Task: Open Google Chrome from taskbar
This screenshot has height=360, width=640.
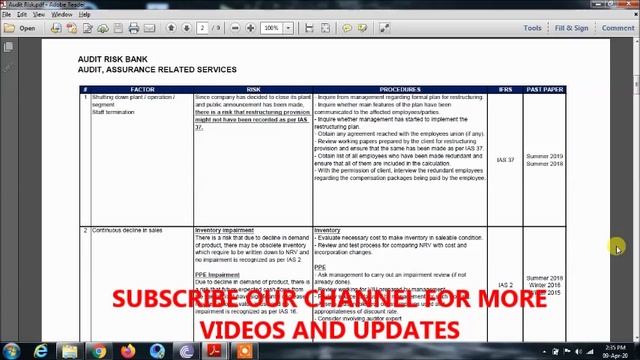Action: (99, 351)
